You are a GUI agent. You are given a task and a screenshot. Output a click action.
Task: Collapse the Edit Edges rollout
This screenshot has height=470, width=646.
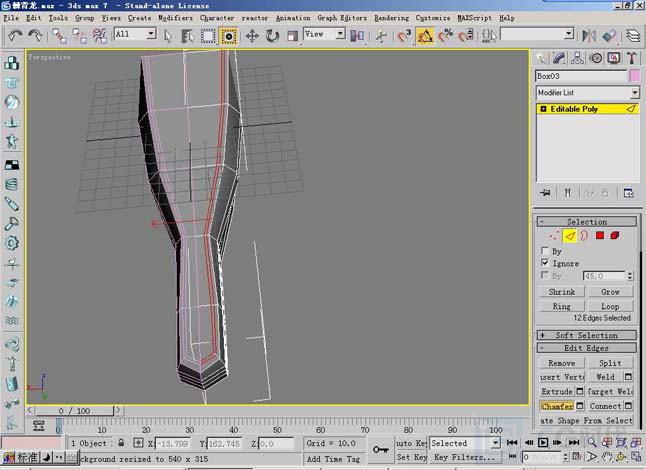click(x=587, y=348)
